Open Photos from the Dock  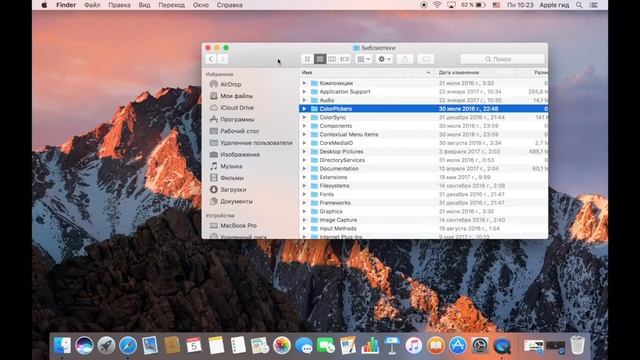pos(282,346)
